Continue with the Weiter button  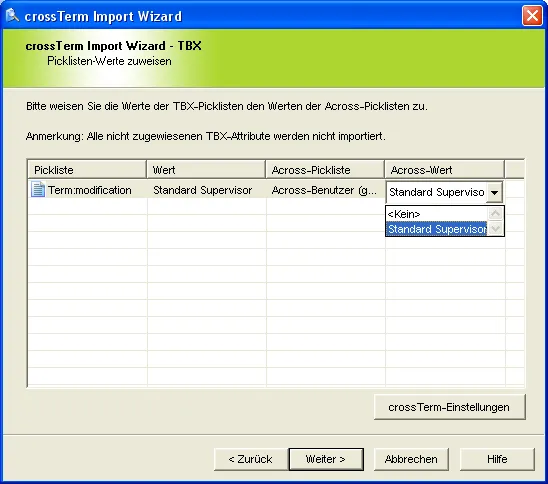326,459
